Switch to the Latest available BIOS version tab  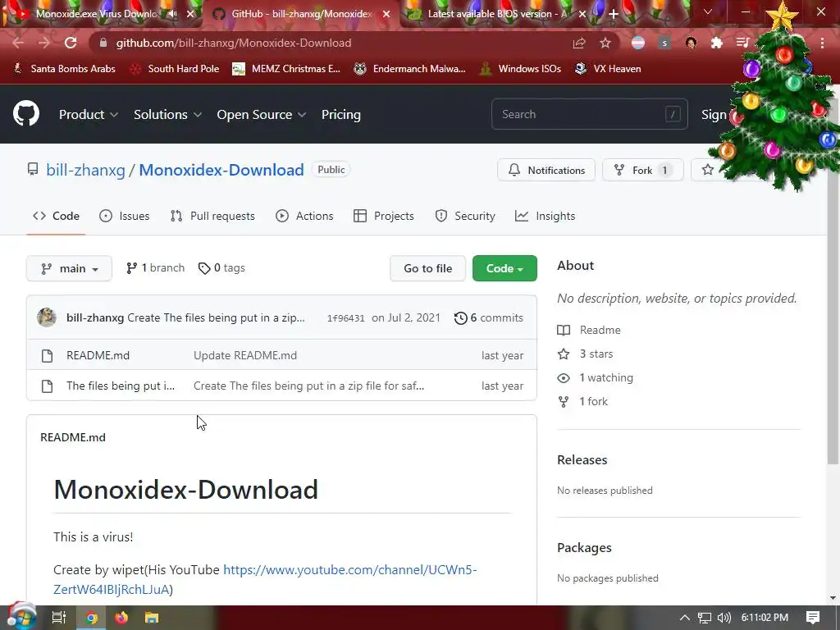496,14
